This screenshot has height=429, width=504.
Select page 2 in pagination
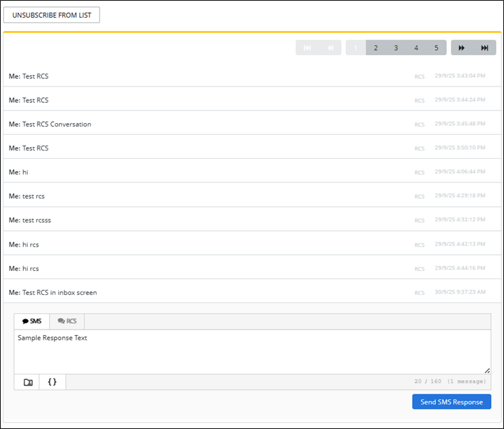click(376, 48)
